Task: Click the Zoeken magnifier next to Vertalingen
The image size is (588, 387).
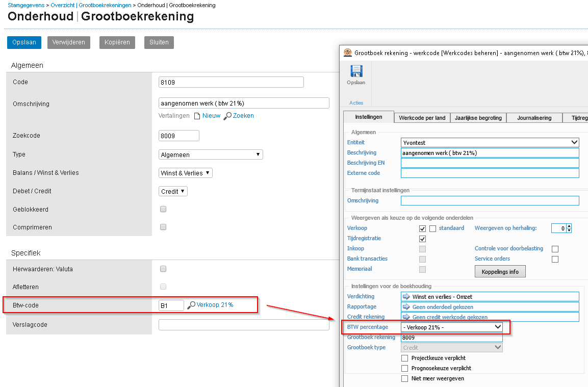Action: (227, 116)
